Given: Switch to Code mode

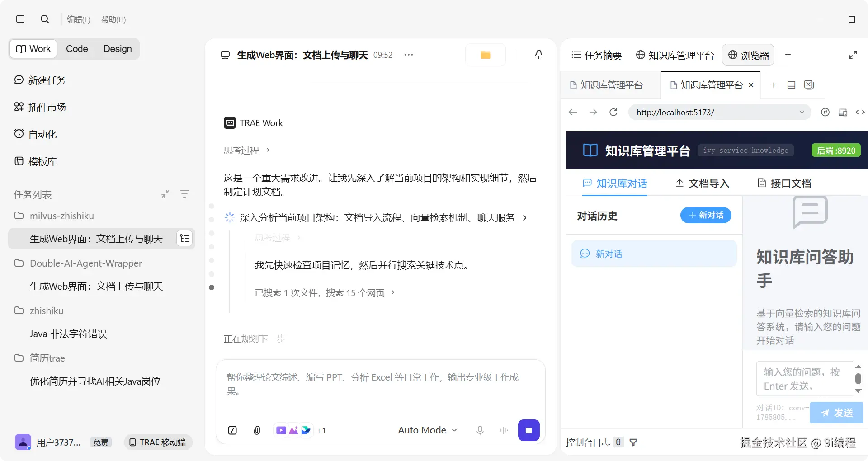Looking at the screenshot, I should (x=77, y=49).
